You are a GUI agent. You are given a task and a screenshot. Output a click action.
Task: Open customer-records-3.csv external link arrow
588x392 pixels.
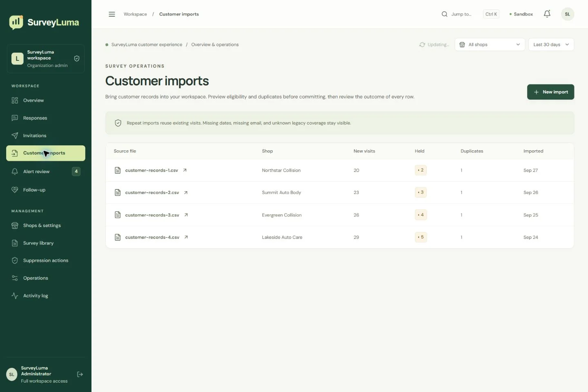[x=186, y=215]
